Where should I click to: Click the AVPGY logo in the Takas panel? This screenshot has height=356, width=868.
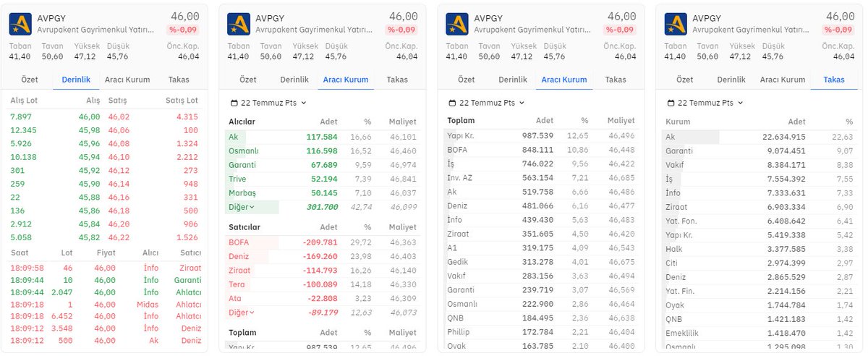tap(676, 24)
